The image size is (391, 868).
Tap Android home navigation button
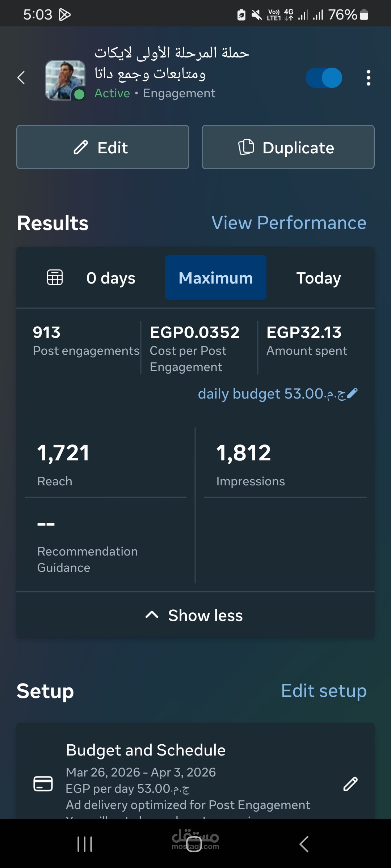[194, 844]
